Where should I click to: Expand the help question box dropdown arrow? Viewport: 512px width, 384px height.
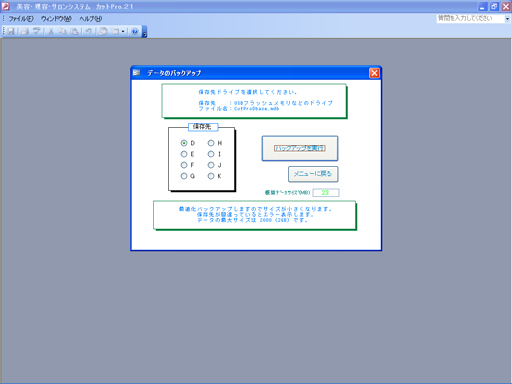507,19
